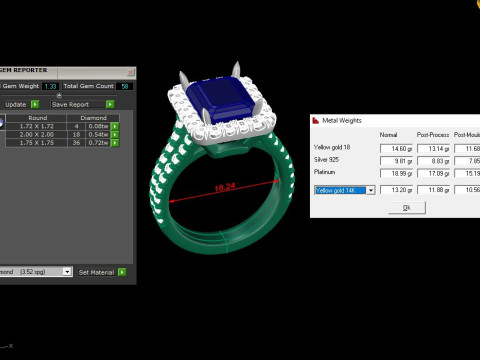Select the 1.72 X 1.72 gem size cell

tap(36, 126)
